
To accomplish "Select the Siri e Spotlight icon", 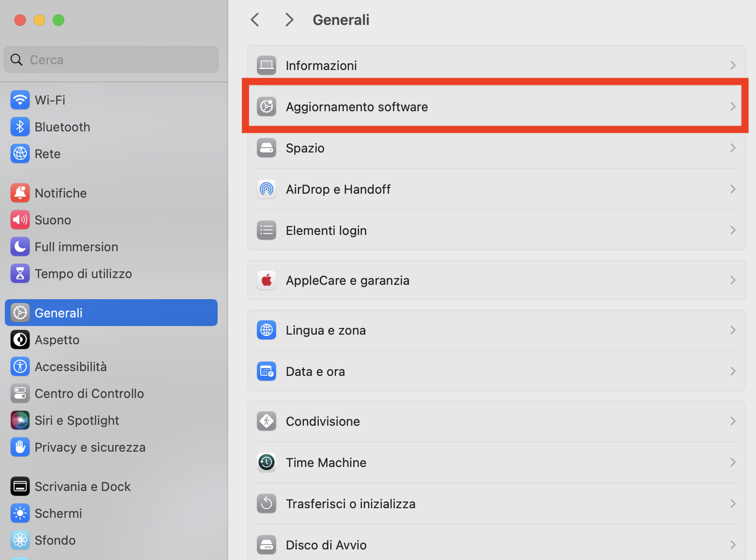I will (x=20, y=420).
